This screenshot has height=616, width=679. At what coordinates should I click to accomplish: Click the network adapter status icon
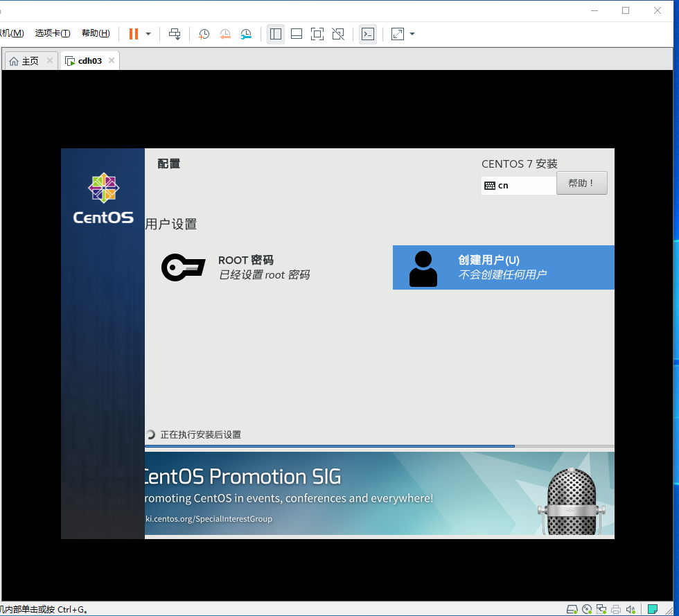coord(601,609)
